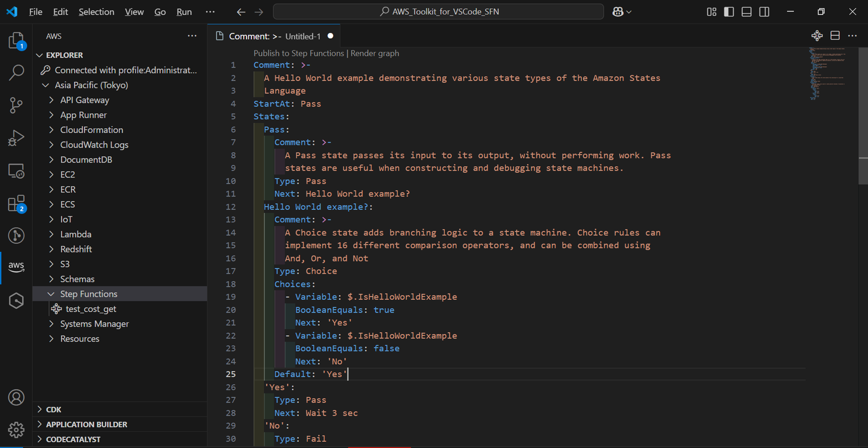Toggle the secondary side bar visibility

pyautogui.click(x=764, y=12)
